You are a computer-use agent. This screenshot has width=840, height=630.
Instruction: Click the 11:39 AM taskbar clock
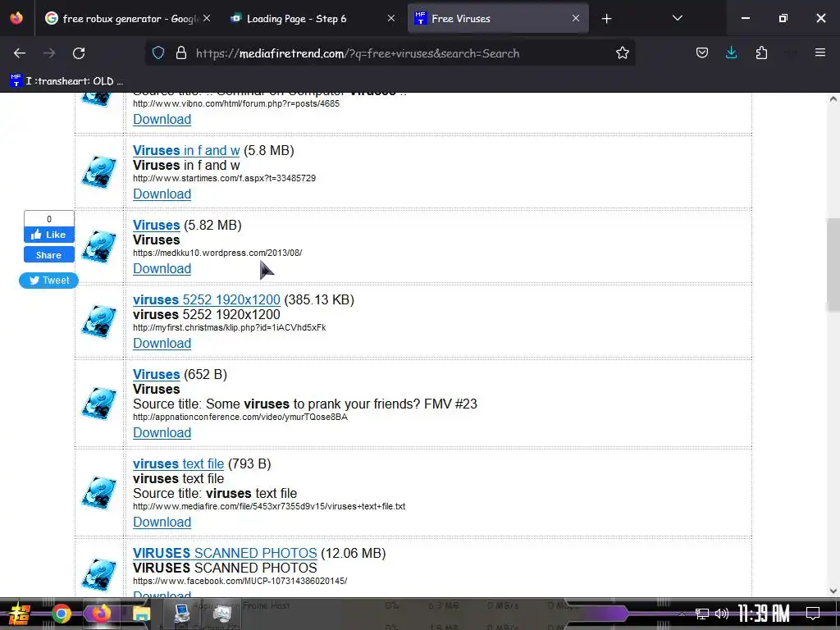click(x=764, y=614)
